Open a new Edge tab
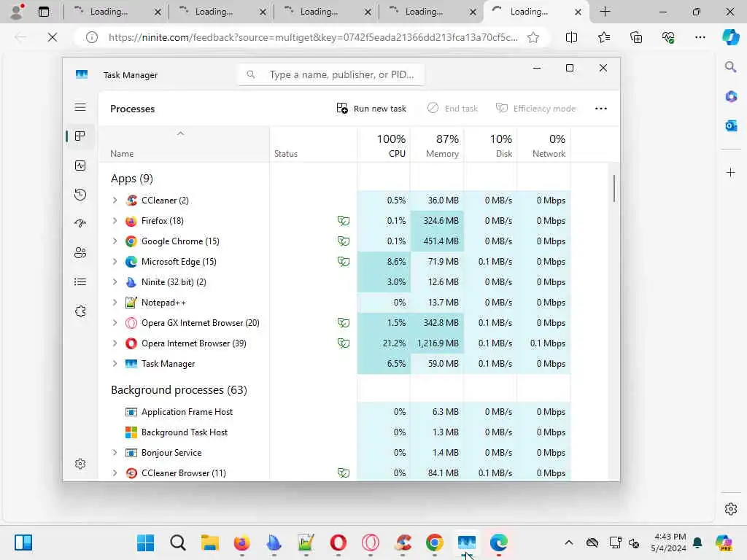Viewport: 747px width, 560px height. (605, 12)
